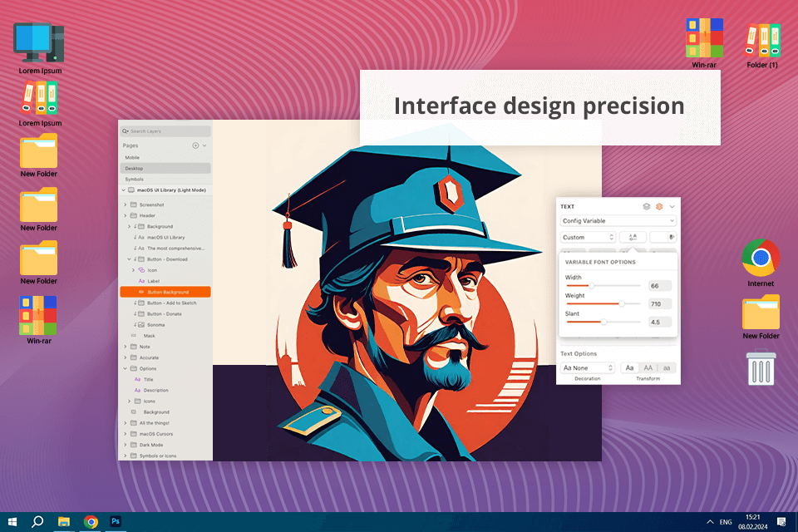Open the Custom font style dropdown

589,237
